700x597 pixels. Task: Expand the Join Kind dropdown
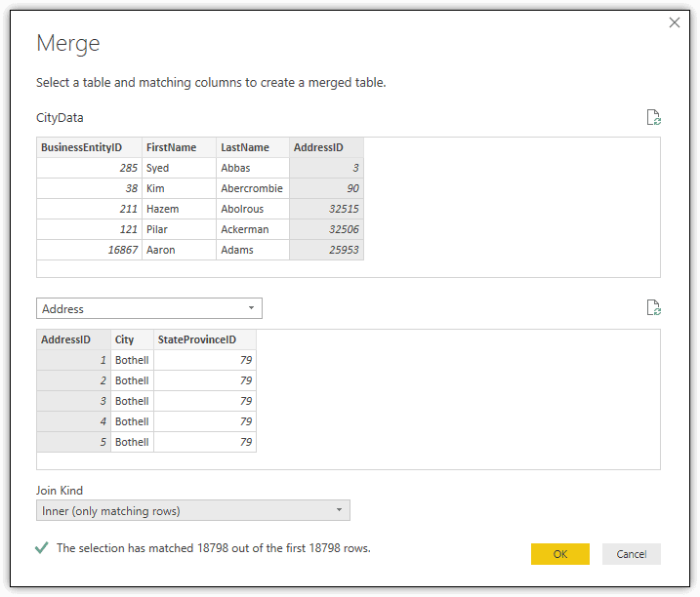[193, 510]
